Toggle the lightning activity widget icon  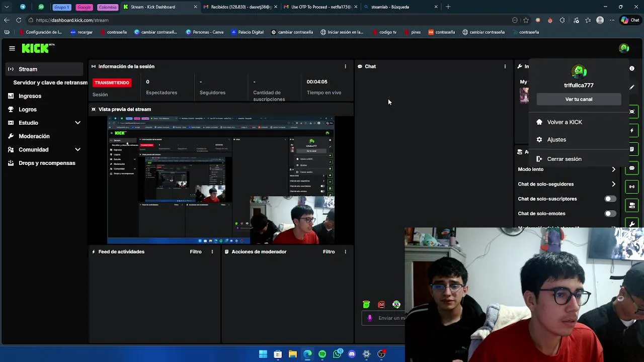[x=632, y=131]
